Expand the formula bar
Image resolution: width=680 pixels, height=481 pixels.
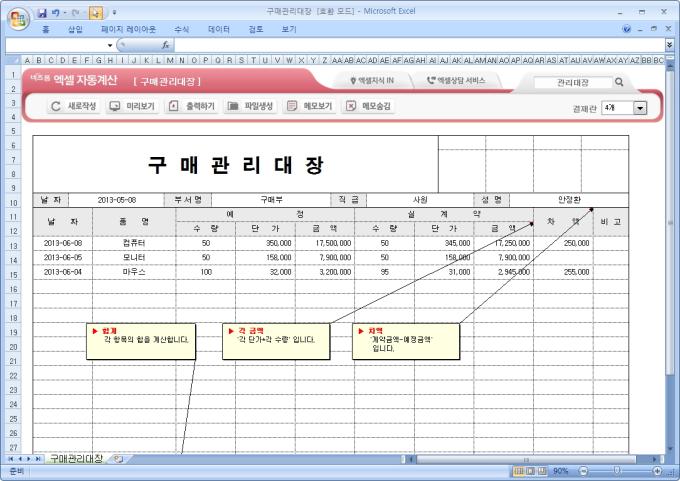pos(670,45)
